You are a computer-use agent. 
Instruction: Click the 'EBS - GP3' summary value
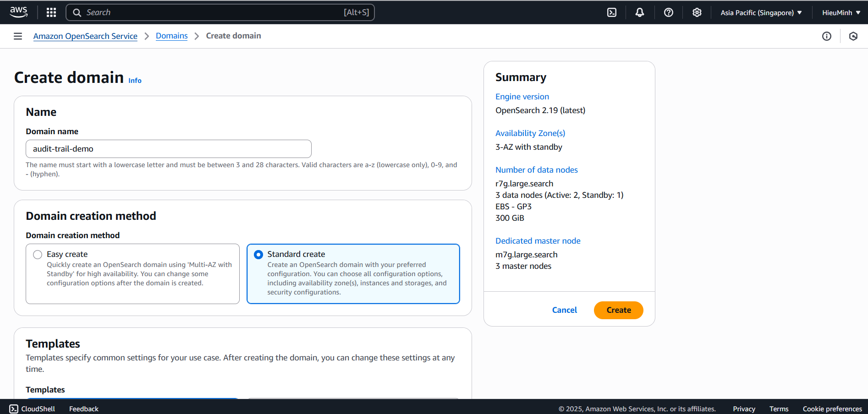point(513,207)
